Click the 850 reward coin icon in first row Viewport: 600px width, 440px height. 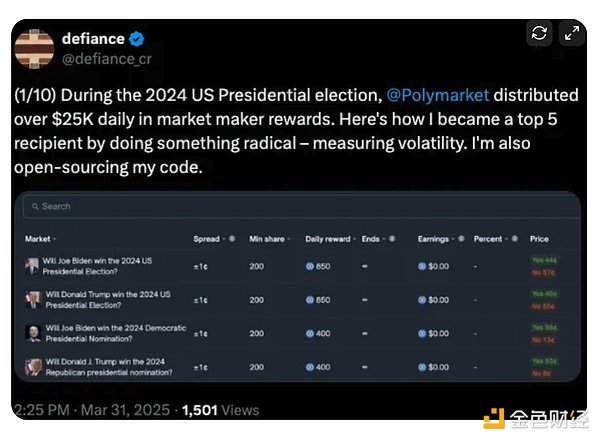310,265
